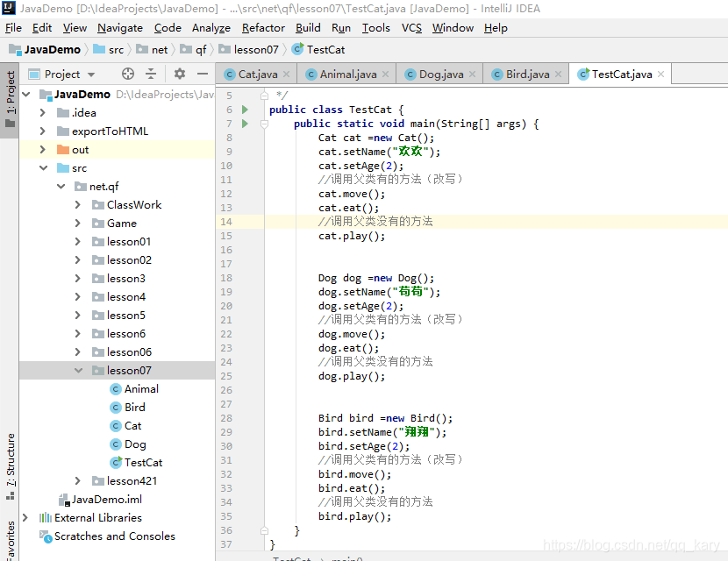Toggle the Favorites tool window tab
This screenshot has height=561, width=728.
[10, 540]
